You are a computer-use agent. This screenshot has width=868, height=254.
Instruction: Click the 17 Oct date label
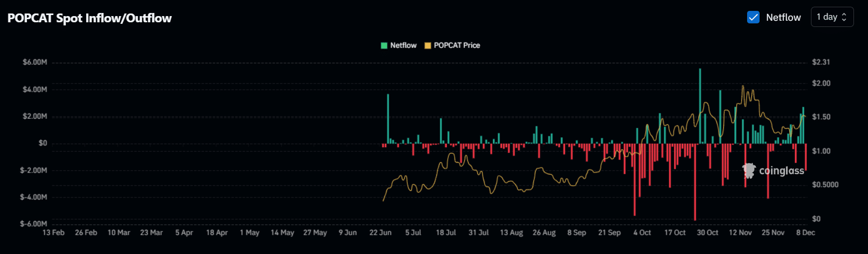pyautogui.click(x=675, y=232)
